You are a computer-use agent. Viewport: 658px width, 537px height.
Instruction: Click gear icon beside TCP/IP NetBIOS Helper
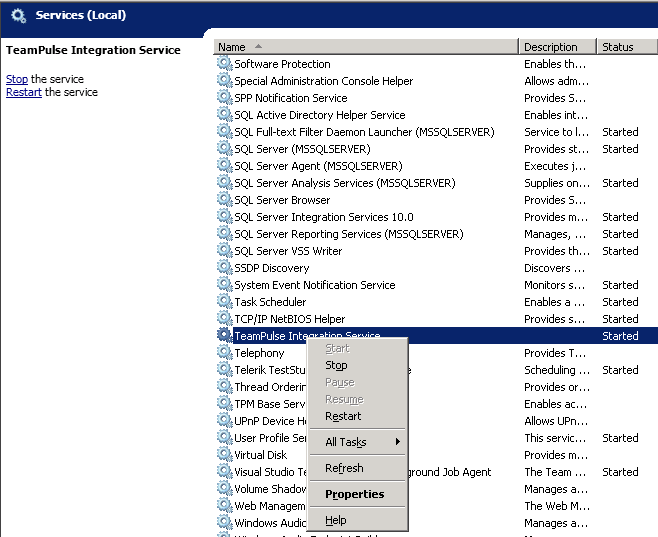tap(225, 318)
